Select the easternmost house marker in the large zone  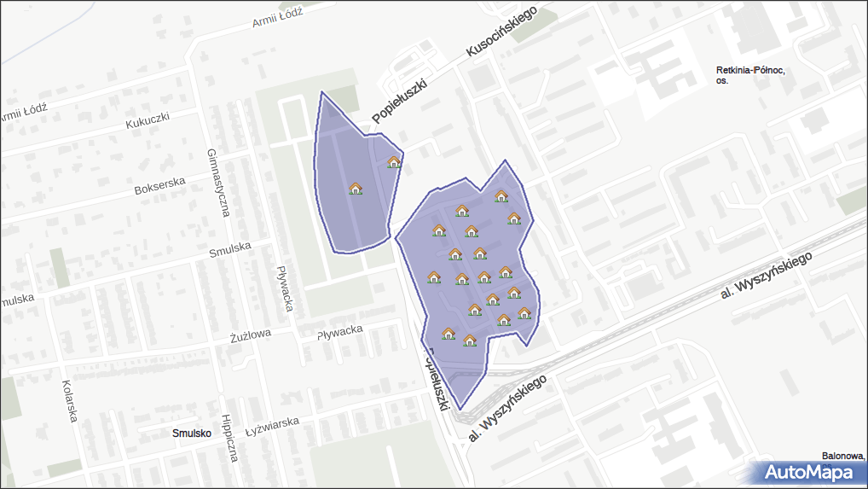[524, 313]
